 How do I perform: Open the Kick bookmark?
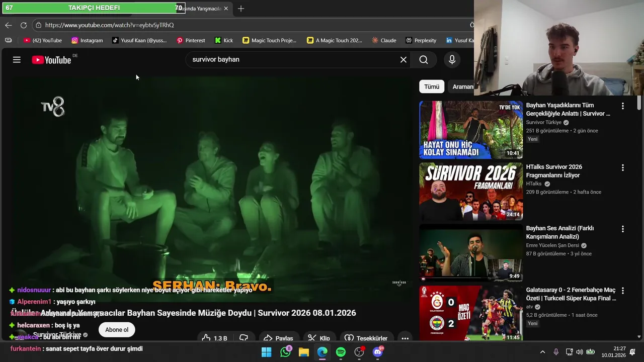[x=224, y=40]
